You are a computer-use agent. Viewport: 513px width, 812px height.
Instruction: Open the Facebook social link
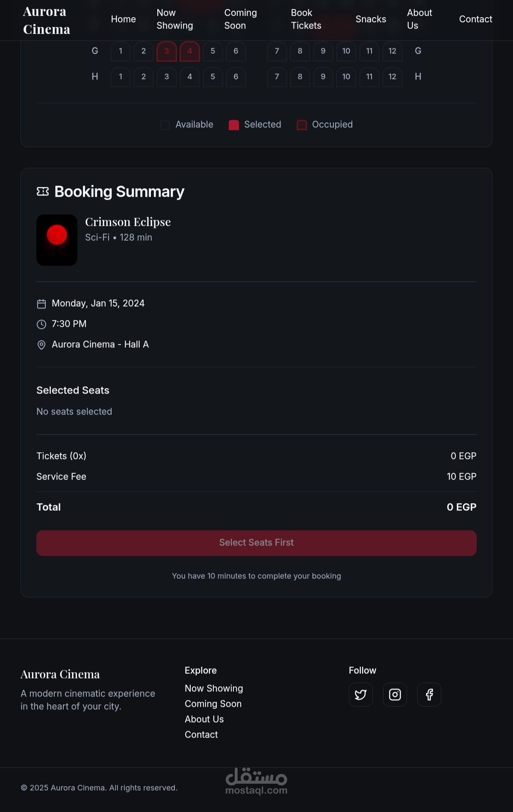click(x=429, y=694)
